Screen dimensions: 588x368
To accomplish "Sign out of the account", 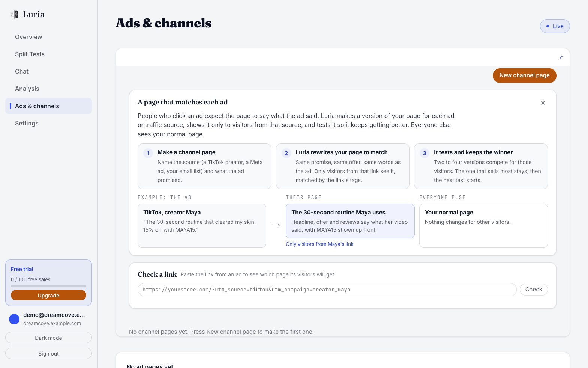I will 48,354.
